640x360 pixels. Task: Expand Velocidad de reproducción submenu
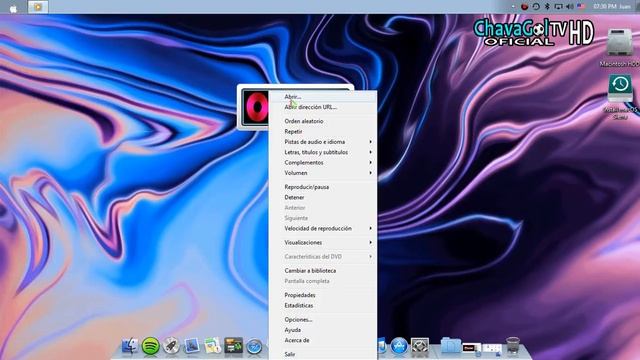[x=323, y=228]
